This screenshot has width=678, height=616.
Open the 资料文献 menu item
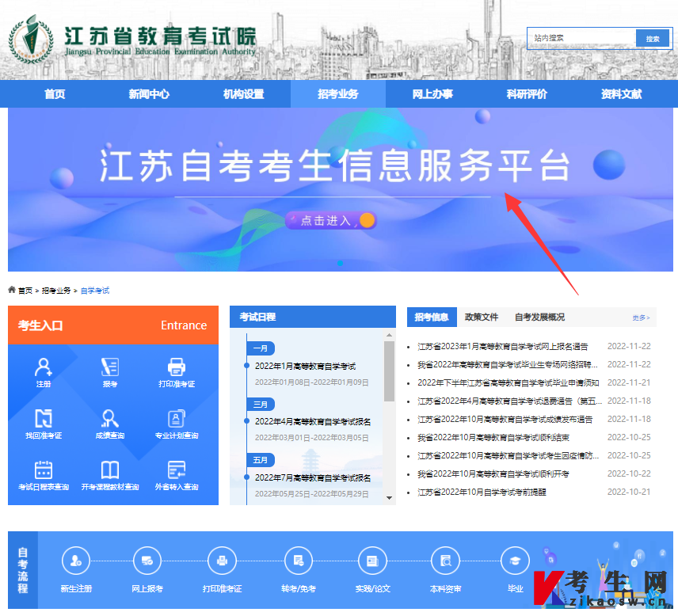click(621, 93)
